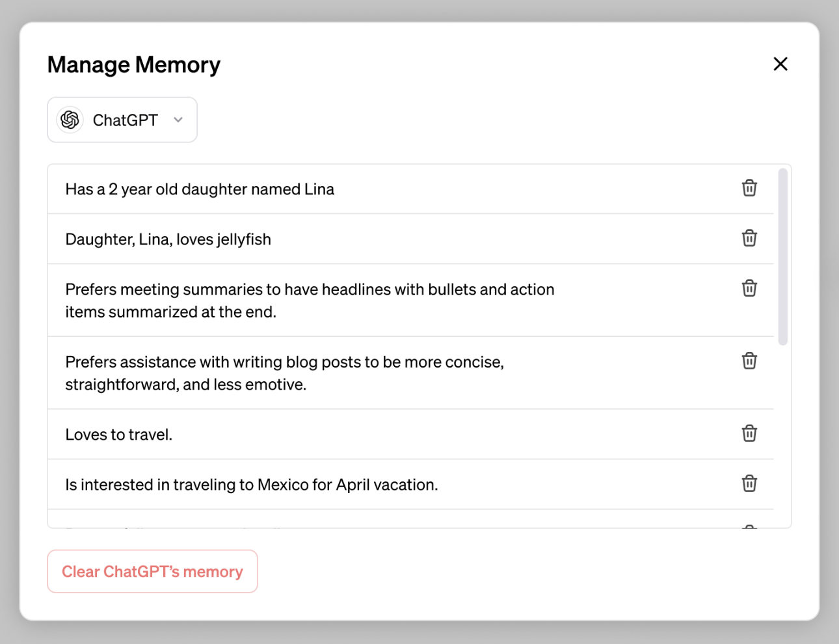The image size is (839, 644).
Task: Select the 'Loves to travel.' row
Action: point(119,435)
